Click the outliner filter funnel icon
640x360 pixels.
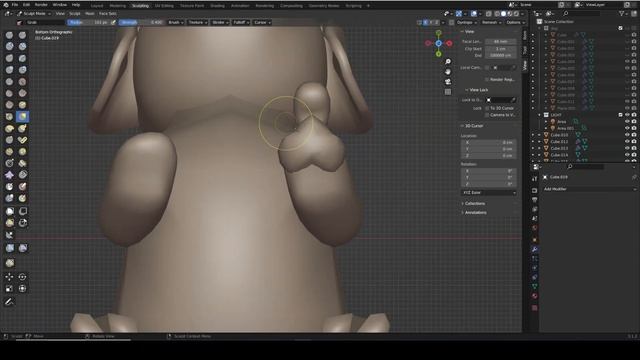click(622, 13)
